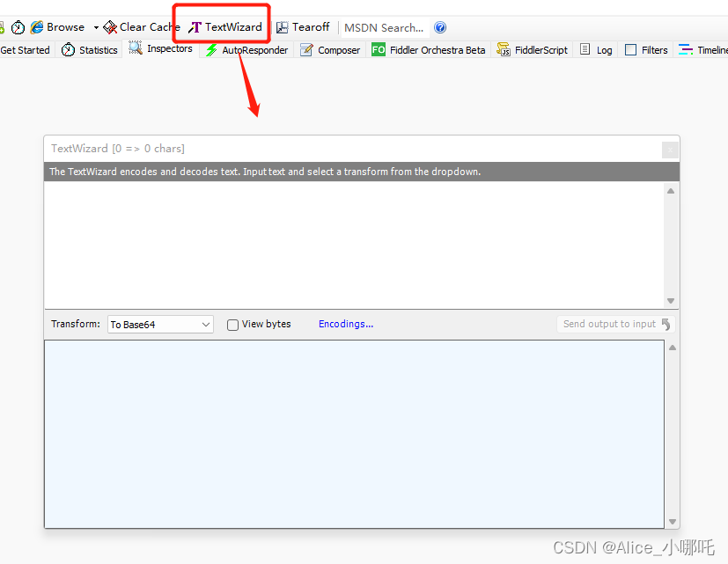Switch to the AutoResponder tab
This screenshot has height=564, width=728.
point(247,50)
